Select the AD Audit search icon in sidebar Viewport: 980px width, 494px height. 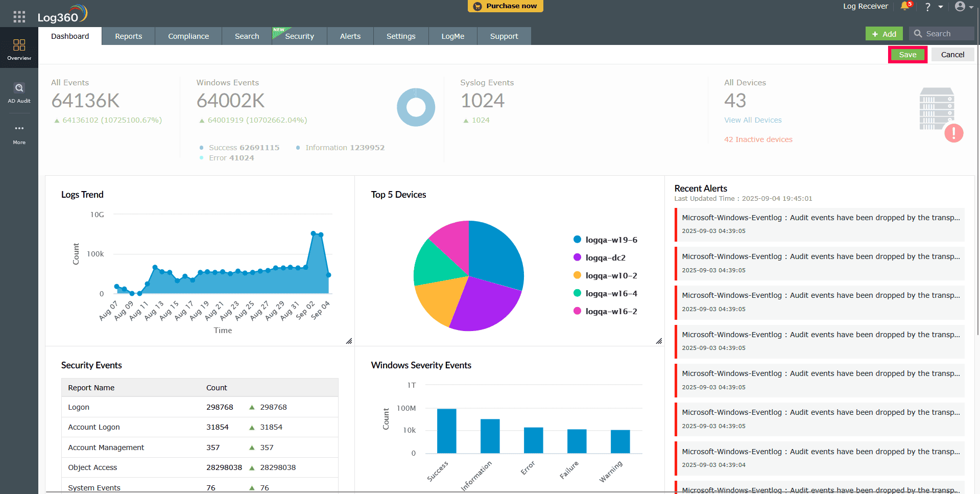19,87
